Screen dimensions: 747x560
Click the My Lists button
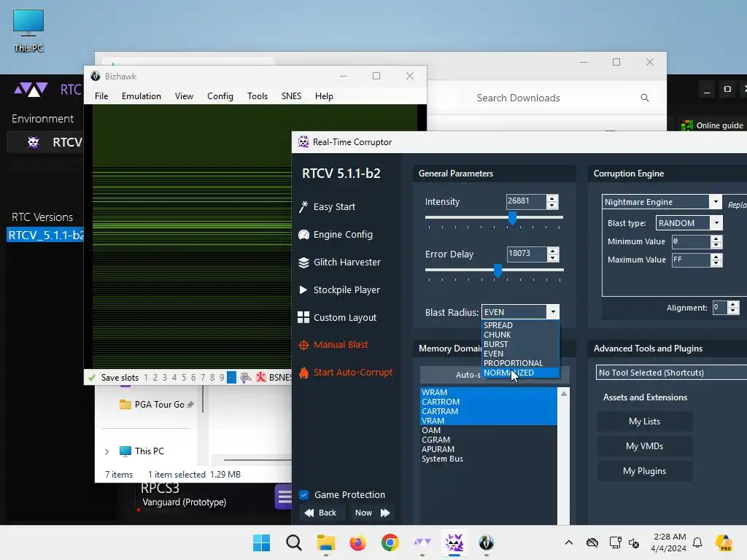coord(645,421)
